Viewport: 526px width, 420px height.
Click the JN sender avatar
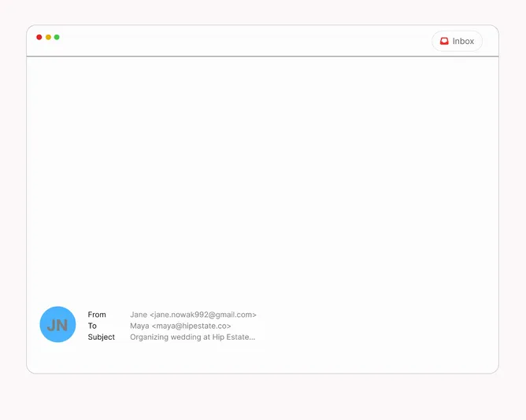point(57,325)
